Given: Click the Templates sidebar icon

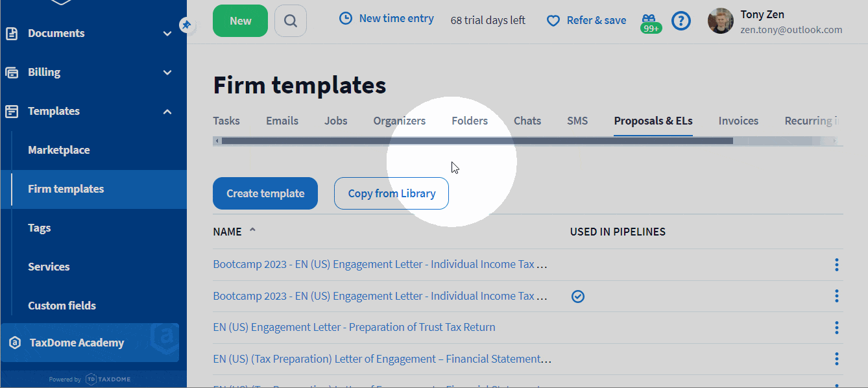Looking at the screenshot, I should point(12,111).
